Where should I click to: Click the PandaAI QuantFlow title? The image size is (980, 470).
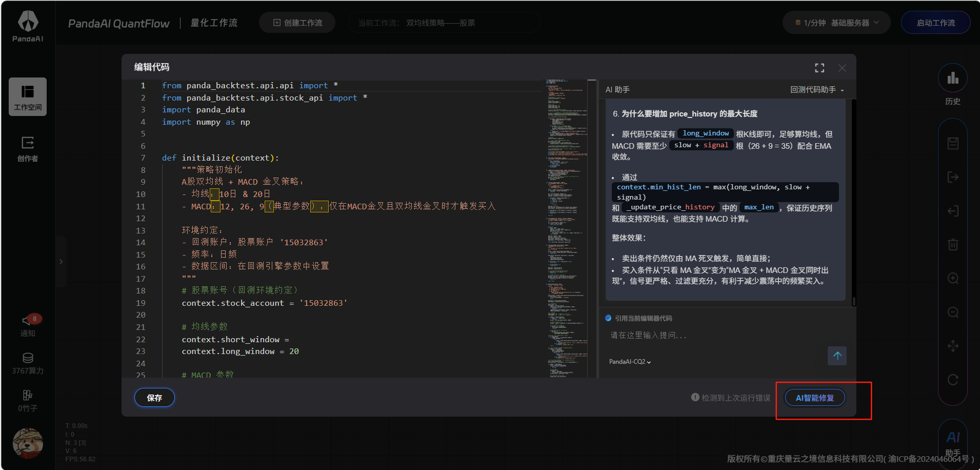[x=119, y=24]
